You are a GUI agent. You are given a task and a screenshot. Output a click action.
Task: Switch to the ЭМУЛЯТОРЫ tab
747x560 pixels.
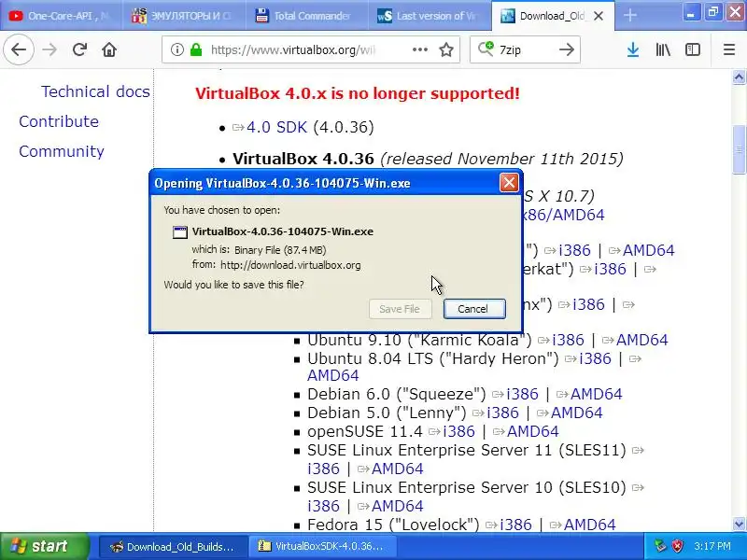184,16
